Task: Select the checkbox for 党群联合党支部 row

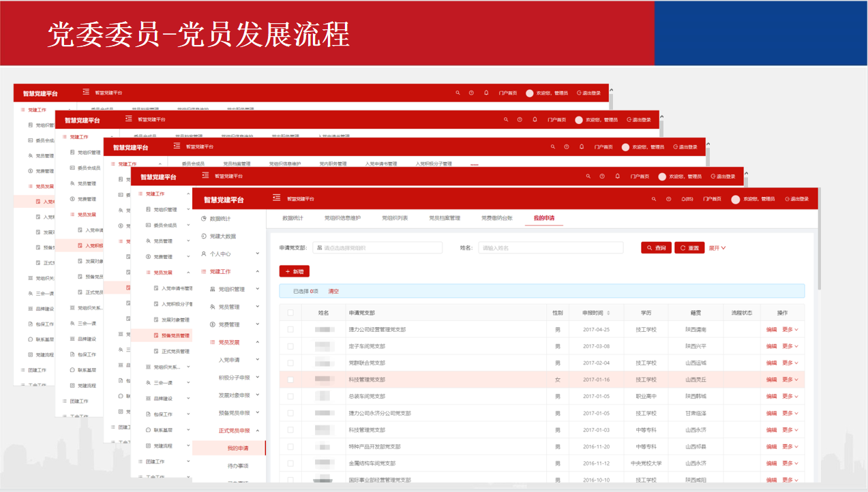Action: coord(290,363)
